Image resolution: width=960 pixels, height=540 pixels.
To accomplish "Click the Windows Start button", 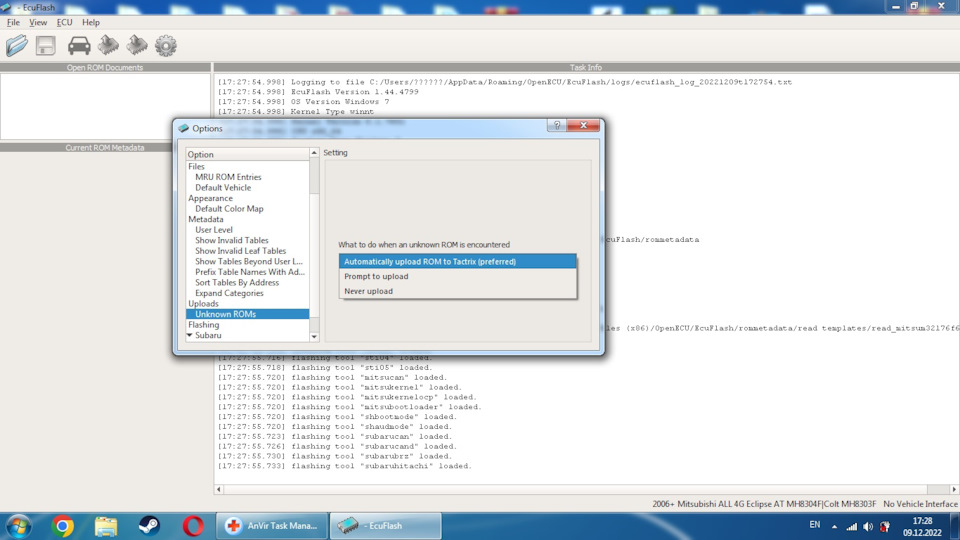I will (18, 526).
